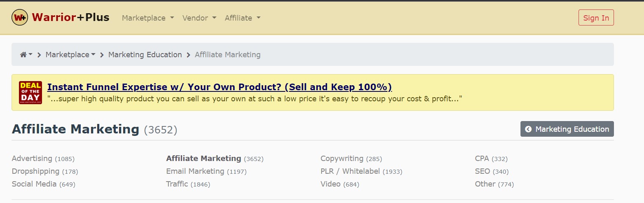Browse the Dropshipping category
The width and height of the screenshot is (644, 203).
coord(35,171)
